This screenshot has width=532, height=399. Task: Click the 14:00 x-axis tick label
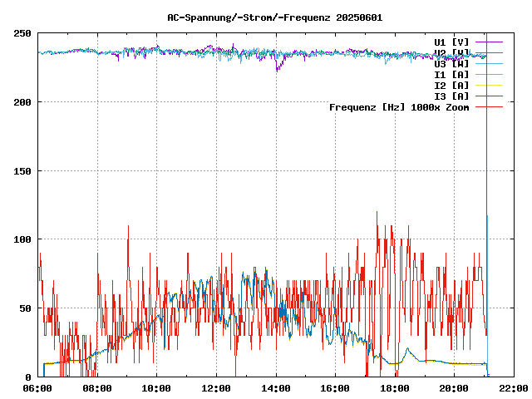click(276, 388)
